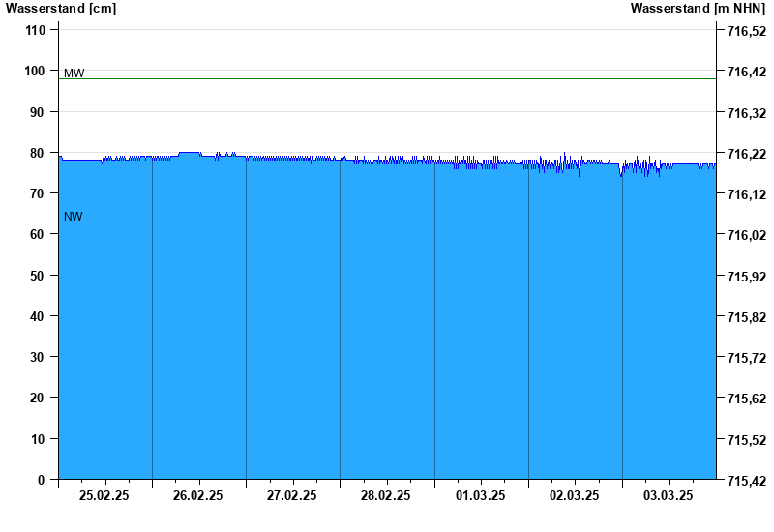Viewport: 774px width, 532px height.
Task: Click the NW label on the red line
Action: pyautogui.click(x=74, y=216)
